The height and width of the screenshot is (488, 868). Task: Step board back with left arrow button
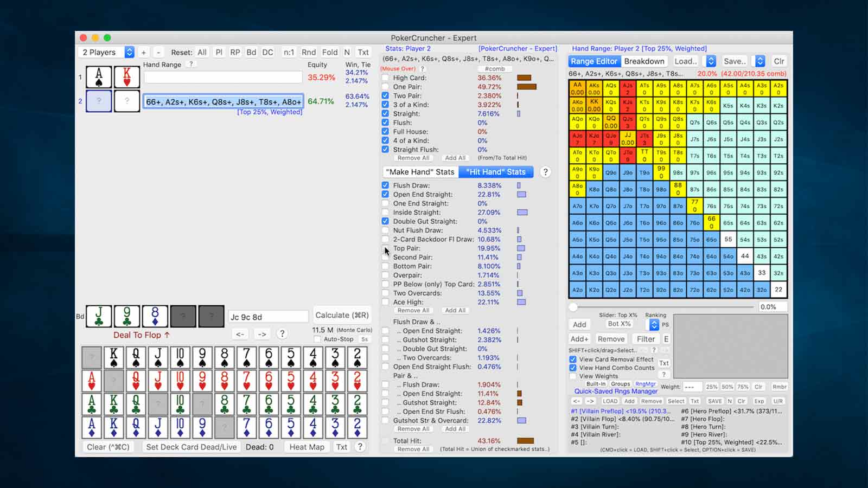point(240,334)
